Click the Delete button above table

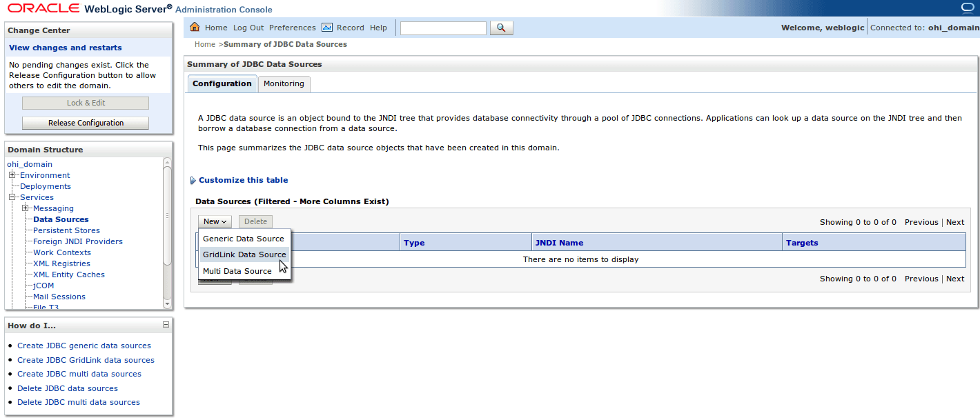pyautogui.click(x=255, y=221)
